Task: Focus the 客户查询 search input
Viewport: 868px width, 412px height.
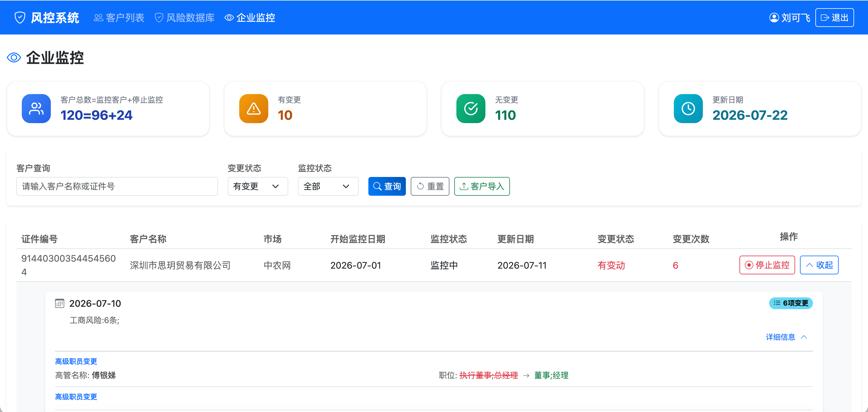Action: point(117,186)
